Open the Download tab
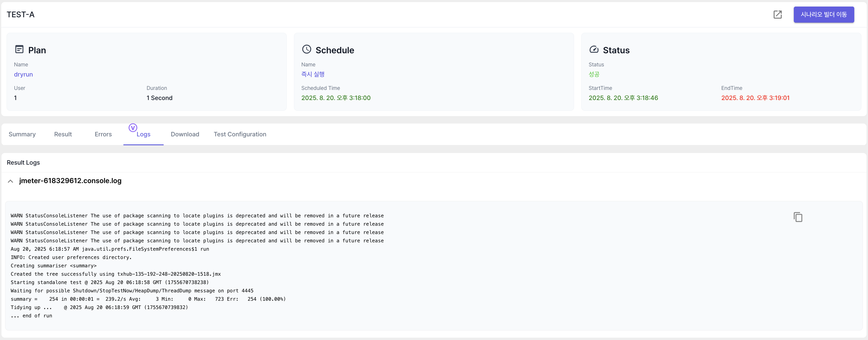 point(185,134)
